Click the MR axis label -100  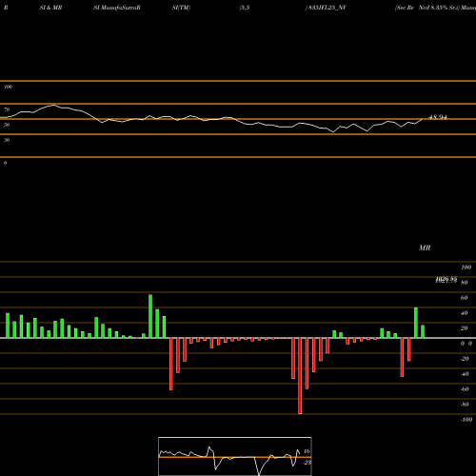coord(466,420)
